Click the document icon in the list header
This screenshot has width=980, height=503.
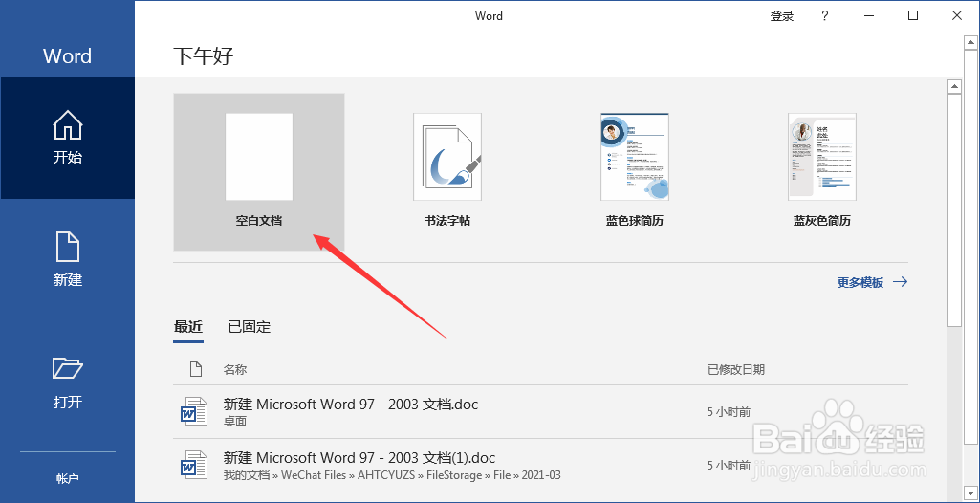point(196,369)
